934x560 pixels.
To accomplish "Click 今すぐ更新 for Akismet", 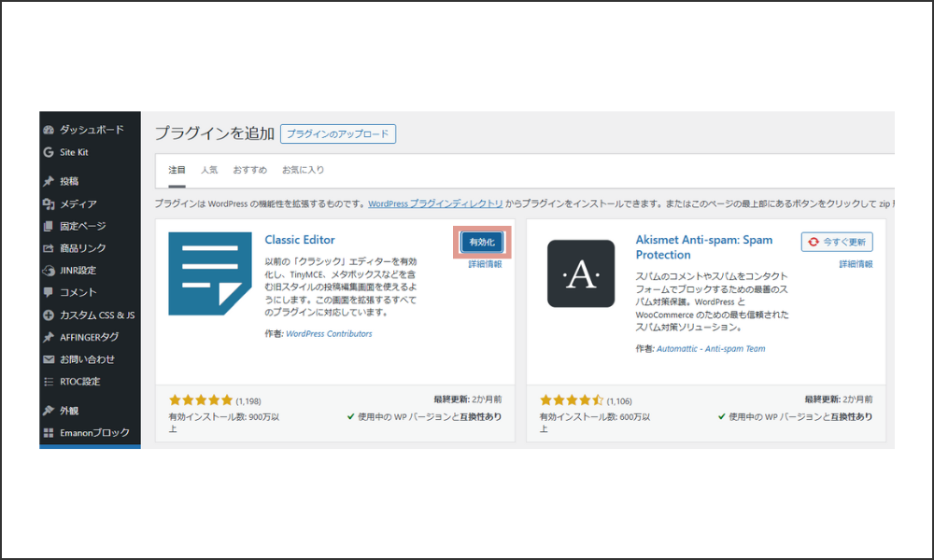I will click(837, 243).
